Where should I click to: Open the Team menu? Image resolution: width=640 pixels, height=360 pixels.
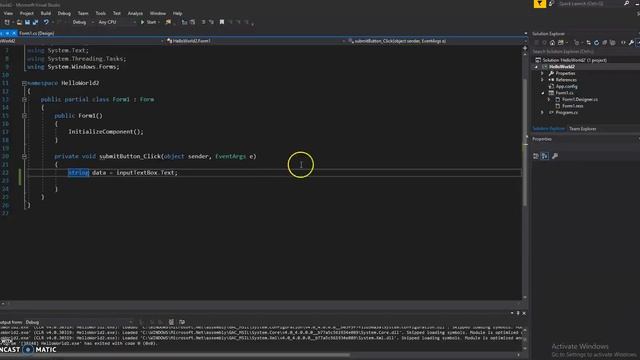coord(83,13)
